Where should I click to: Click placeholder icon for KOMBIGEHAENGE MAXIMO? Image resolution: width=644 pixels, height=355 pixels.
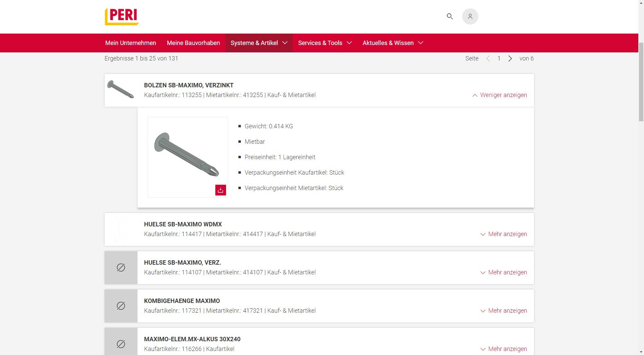coord(121,306)
